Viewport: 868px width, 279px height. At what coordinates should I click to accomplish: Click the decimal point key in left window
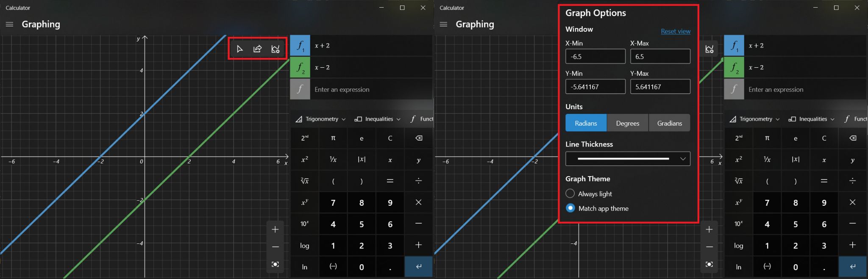(x=390, y=266)
